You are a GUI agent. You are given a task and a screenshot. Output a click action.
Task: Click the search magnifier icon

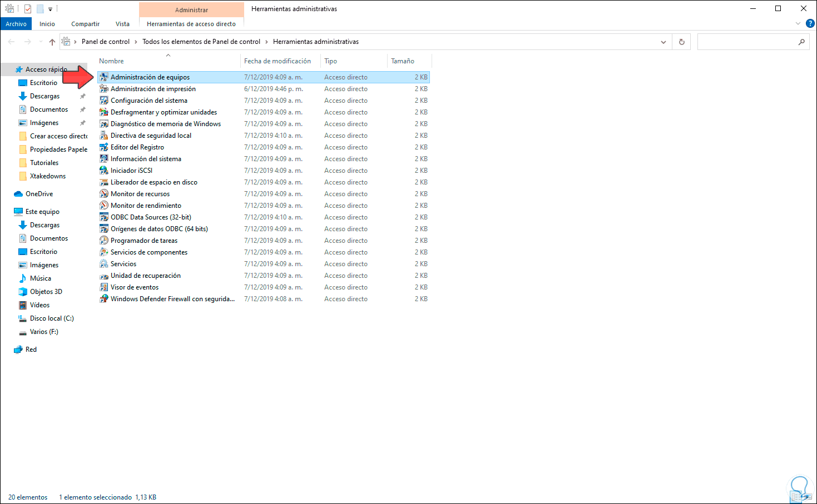pyautogui.click(x=801, y=42)
